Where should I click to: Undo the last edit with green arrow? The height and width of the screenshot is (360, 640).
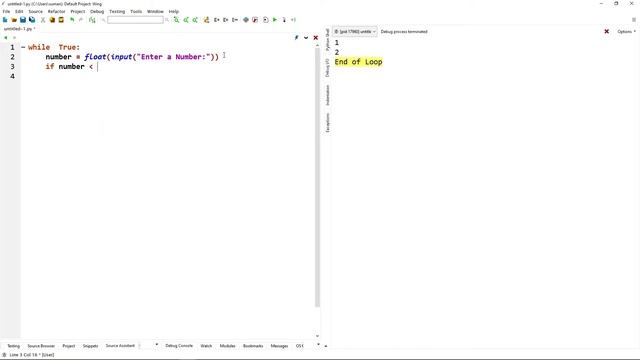[x=72, y=20]
